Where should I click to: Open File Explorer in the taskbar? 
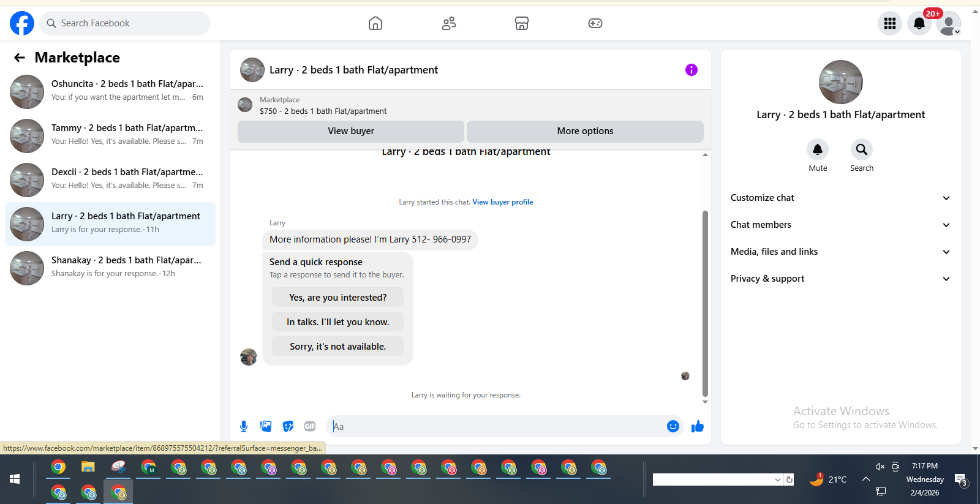pyautogui.click(x=88, y=468)
